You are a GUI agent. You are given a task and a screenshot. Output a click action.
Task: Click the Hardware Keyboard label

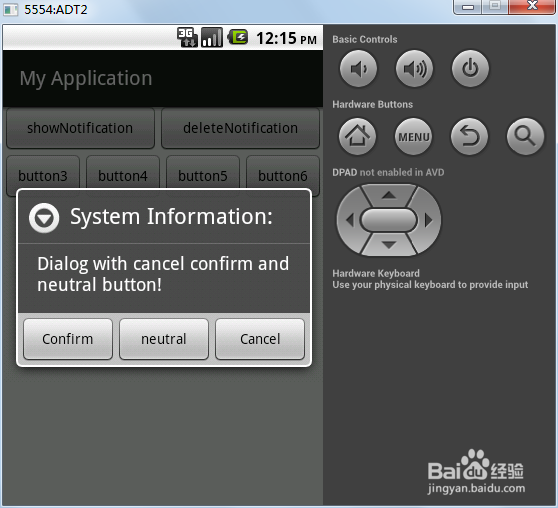pyautogui.click(x=376, y=273)
